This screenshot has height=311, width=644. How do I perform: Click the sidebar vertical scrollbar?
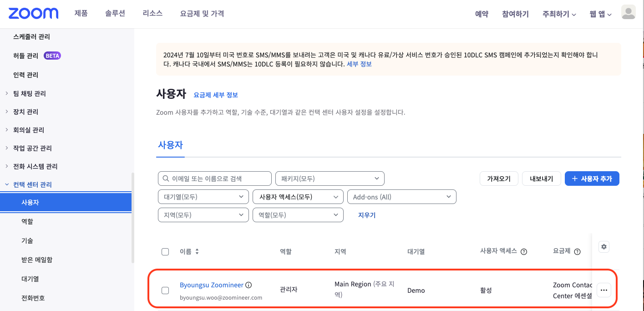point(133,218)
